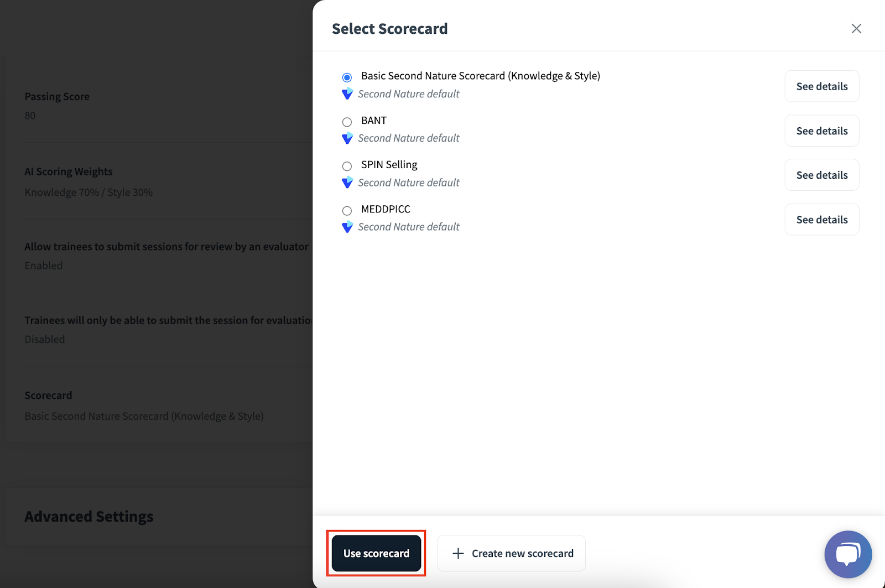
Task: Choose the SPIN Selling radio option
Action: click(347, 166)
